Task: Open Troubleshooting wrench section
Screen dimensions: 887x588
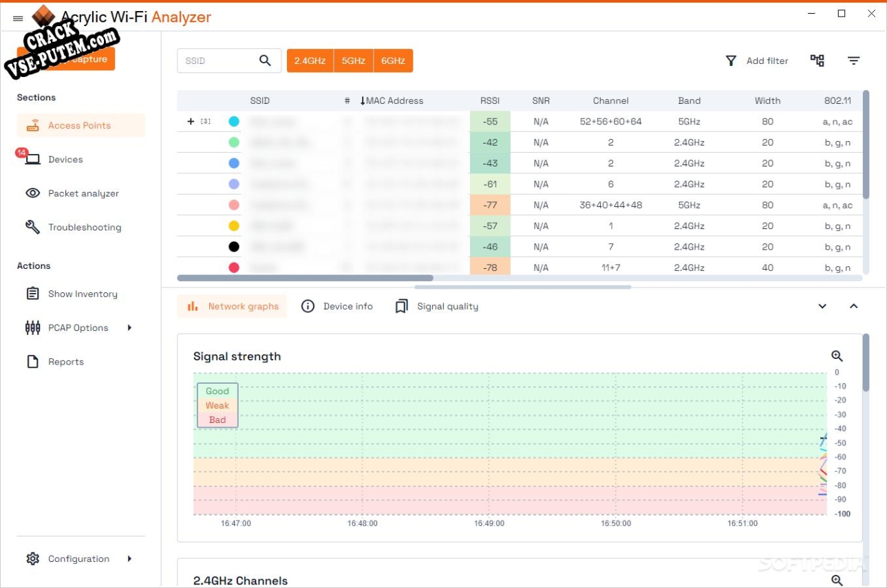Action: (73, 227)
